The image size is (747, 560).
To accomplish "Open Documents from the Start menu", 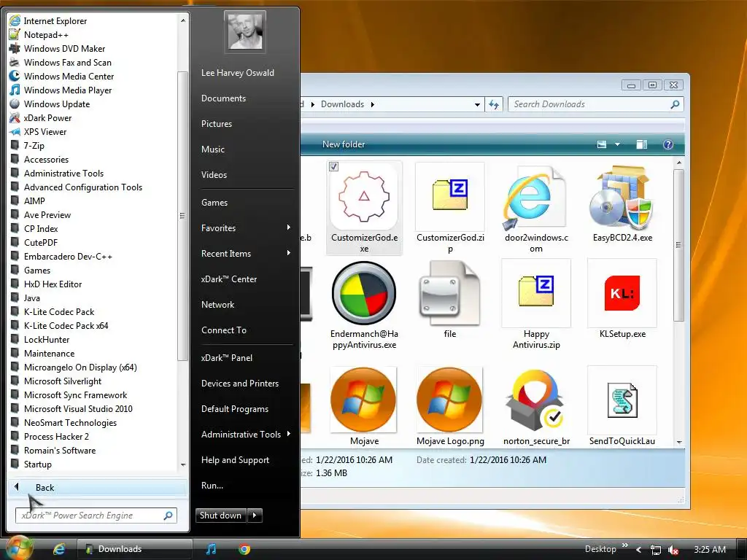I will (x=223, y=98).
